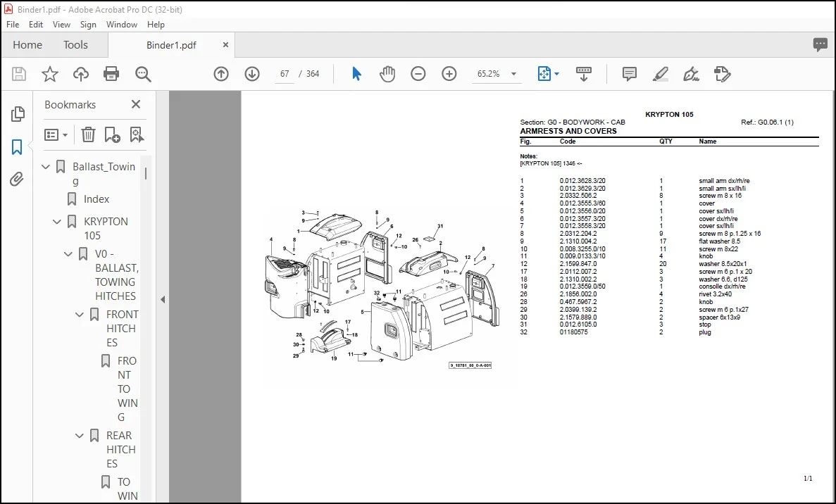Add file to starred bookmarks
This screenshot has height=504, width=836.
point(49,74)
